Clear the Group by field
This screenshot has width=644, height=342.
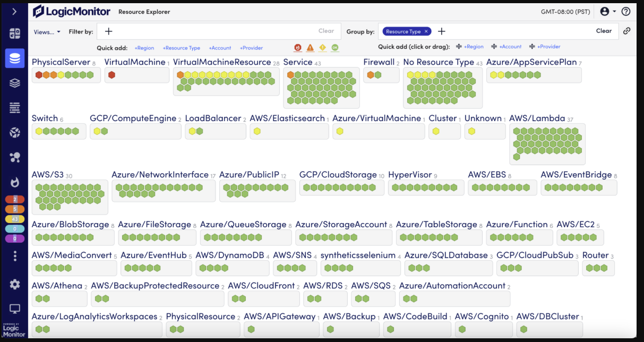604,31
